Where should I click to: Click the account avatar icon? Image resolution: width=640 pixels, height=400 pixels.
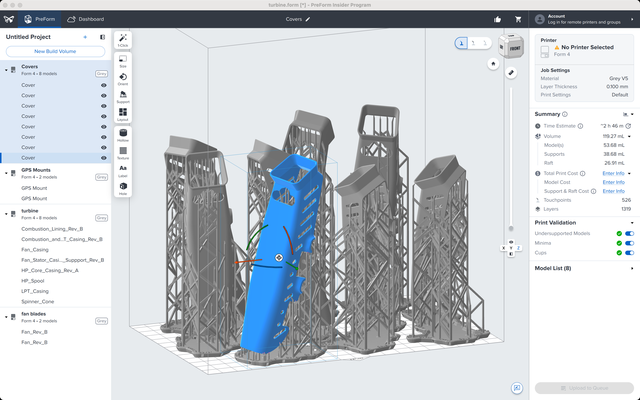(x=540, y=19)
